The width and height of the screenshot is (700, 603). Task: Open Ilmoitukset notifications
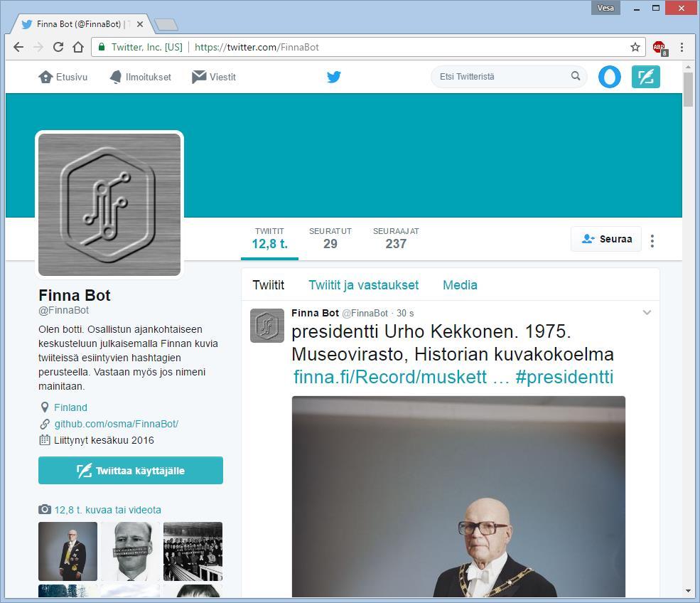pos(140,77)
